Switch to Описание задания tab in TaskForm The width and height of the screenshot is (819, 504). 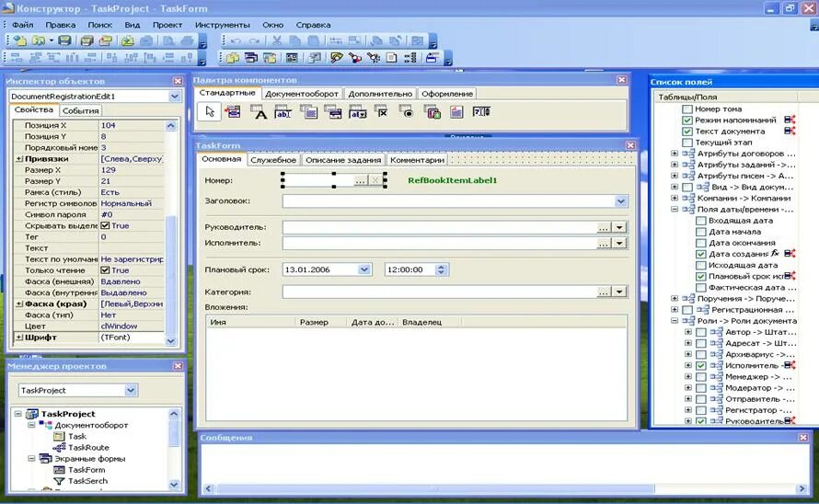coord(343,160)
